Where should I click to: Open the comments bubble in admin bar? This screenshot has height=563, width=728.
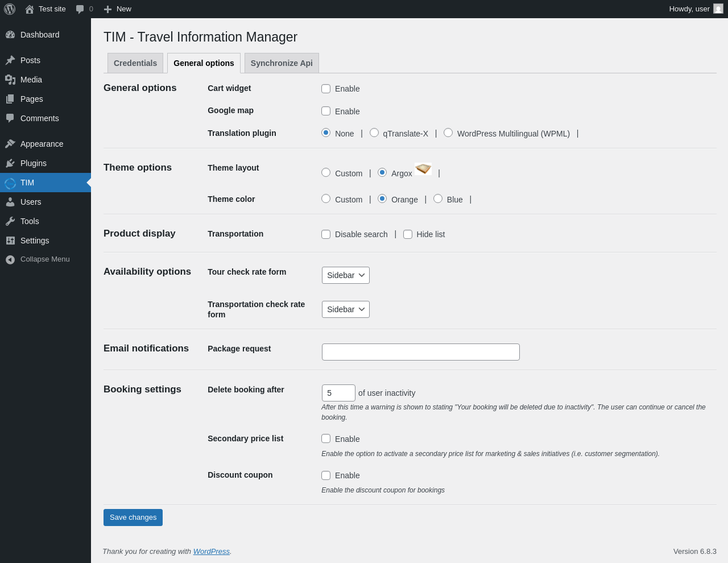pos(80,9)
